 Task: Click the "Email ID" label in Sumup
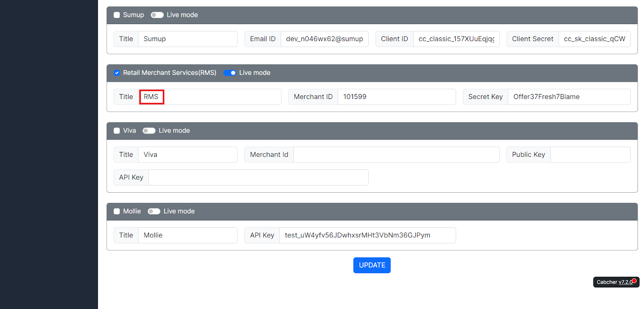click(x=263, y=39)
